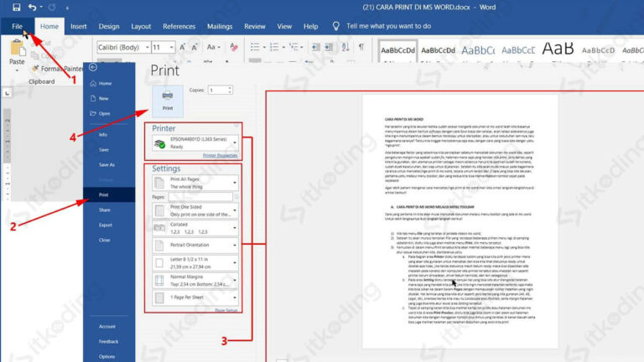Image resolution: width=644 pixels, height=362 pixels.
Task: Click the Pages range input field
Action: (x=201, y=197)
